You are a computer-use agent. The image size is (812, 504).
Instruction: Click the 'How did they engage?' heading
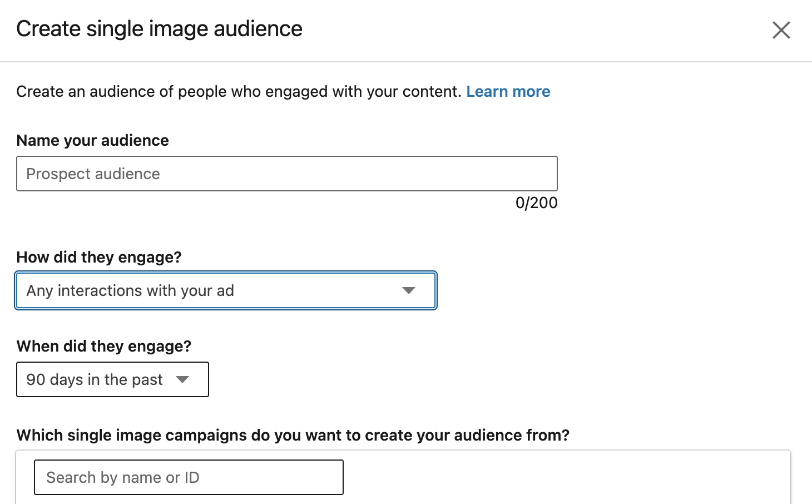coord(98,257)
